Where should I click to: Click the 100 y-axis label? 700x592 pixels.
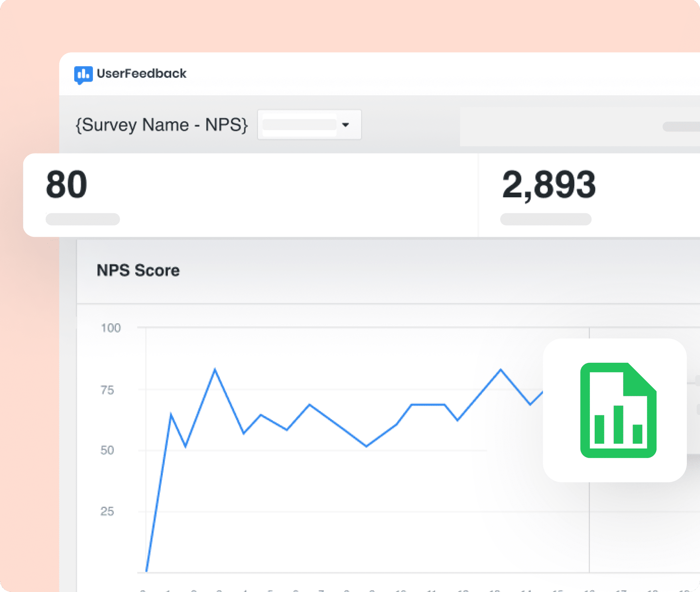click(110, 328)
